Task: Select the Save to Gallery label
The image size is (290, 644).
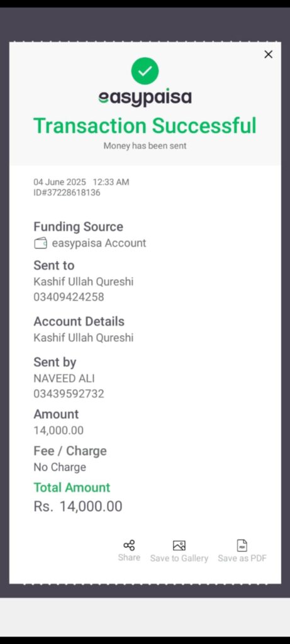Action: [179, 558]
